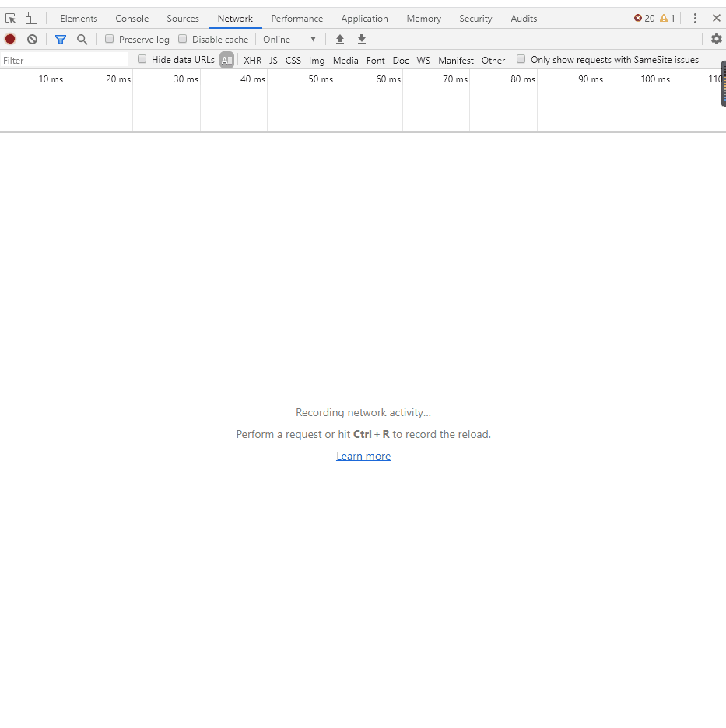The height and width of the screenshot is (728, 726).
Task: Import HAR file with upload arrow
Action: pos(340,40)
